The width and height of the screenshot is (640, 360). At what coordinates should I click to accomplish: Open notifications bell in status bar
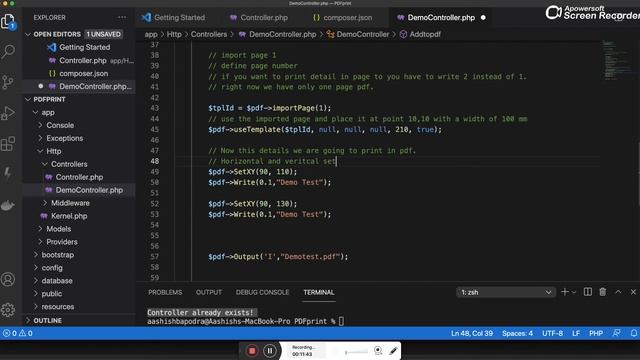[633, 333]
